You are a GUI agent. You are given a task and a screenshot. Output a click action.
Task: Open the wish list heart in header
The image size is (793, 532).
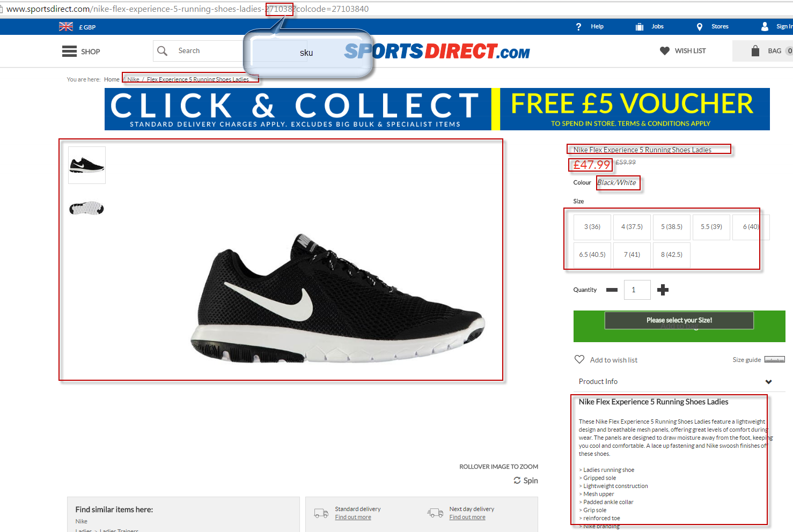665,51
